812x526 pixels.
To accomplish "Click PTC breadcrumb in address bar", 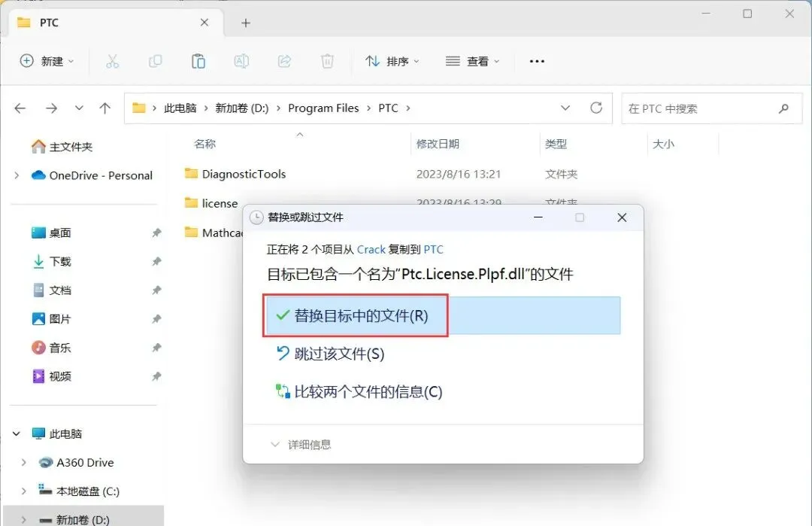I will tap(388, 108).
